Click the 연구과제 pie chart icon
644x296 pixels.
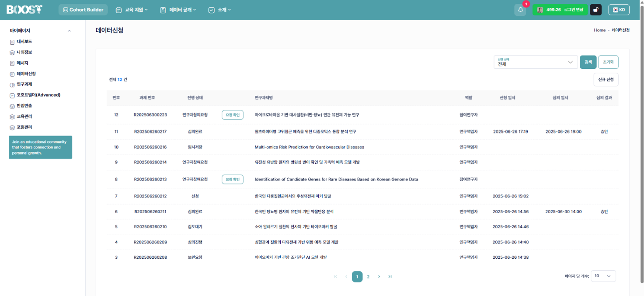12,85
